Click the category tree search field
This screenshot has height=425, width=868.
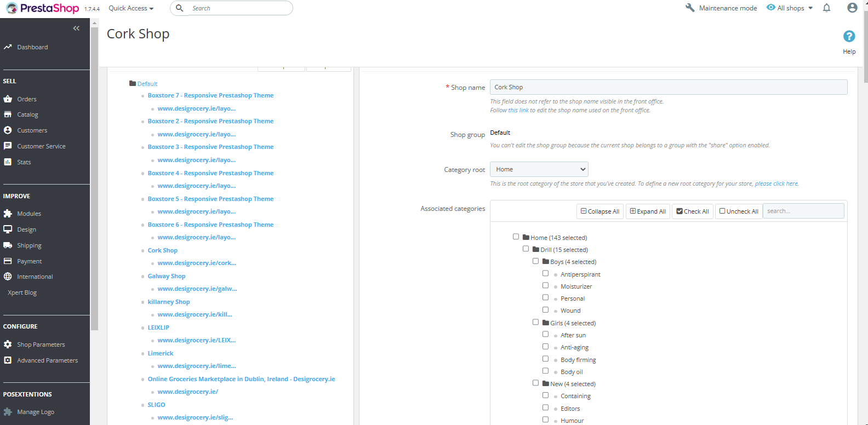point(804,211)
